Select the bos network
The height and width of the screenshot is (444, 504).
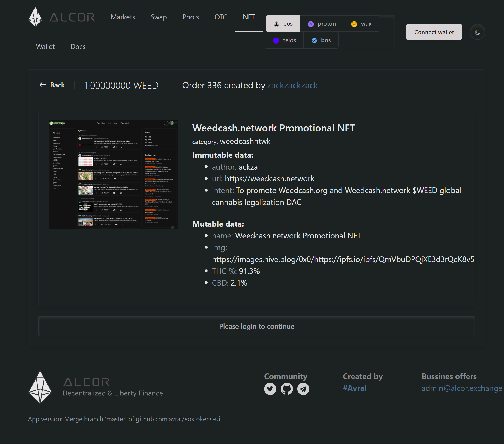[321, 40]
